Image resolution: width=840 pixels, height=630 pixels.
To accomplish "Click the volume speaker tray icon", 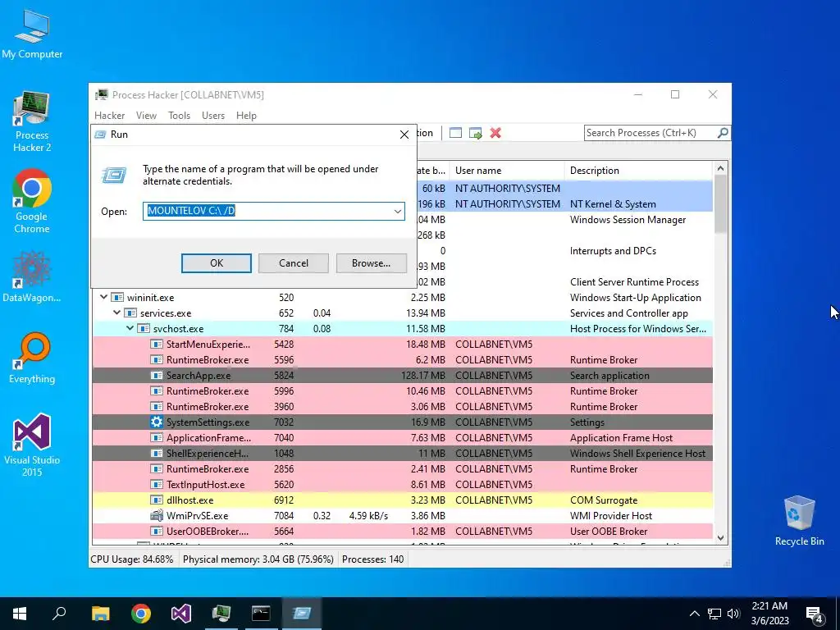I will click(733, 614).
